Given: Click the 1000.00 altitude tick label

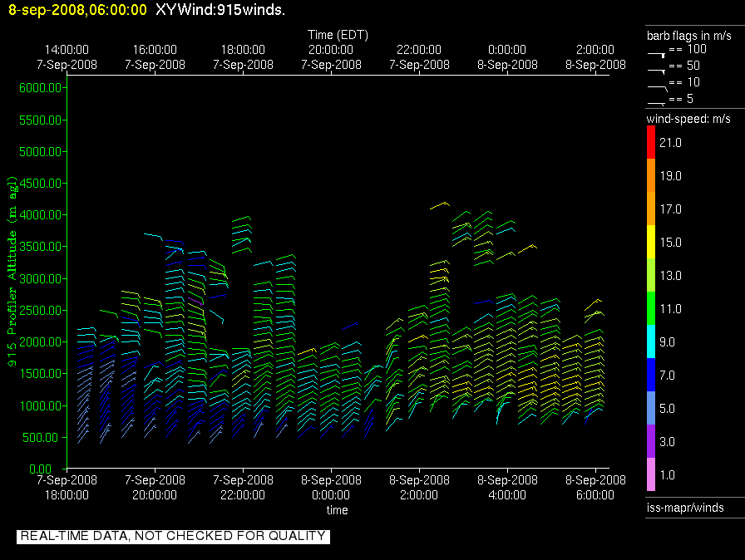Looking at the screenshot, I should click(x=41, y=405).
